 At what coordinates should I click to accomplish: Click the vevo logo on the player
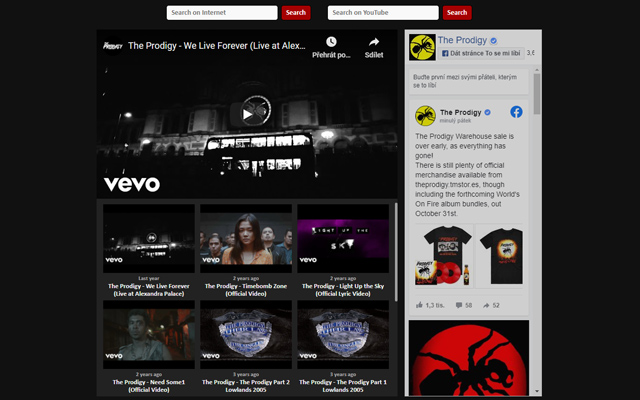pyautogui.click(x=132, y=184)
